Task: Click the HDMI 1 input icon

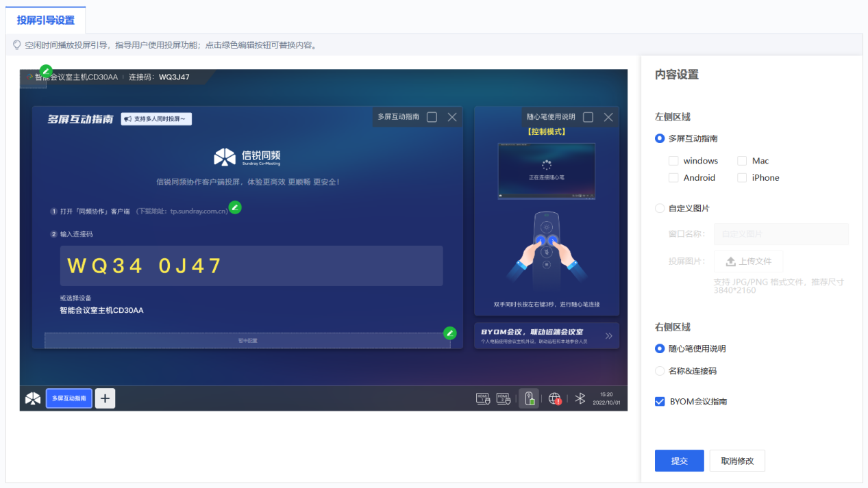Action: [x=483, y=398]
